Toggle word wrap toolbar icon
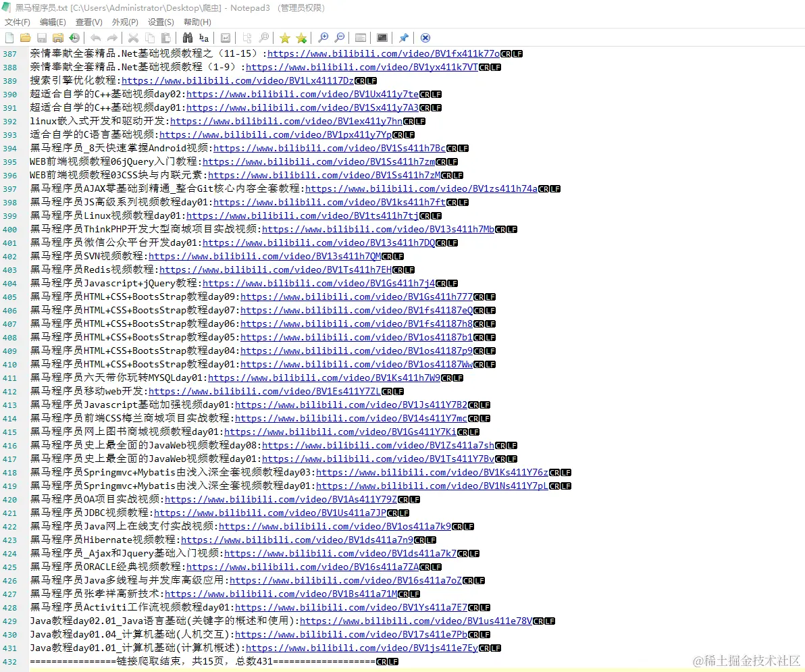The width and height of the screenshot is (805, 672). tap(226, 38)
